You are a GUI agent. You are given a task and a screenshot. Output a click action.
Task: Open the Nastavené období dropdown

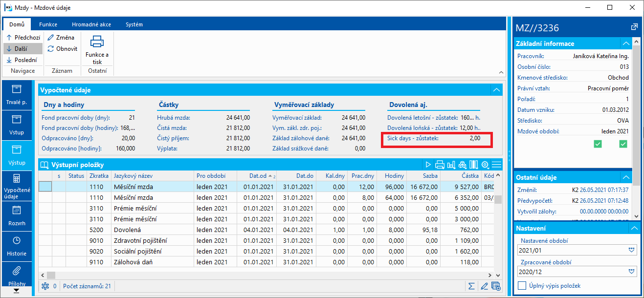click(631, 250)
